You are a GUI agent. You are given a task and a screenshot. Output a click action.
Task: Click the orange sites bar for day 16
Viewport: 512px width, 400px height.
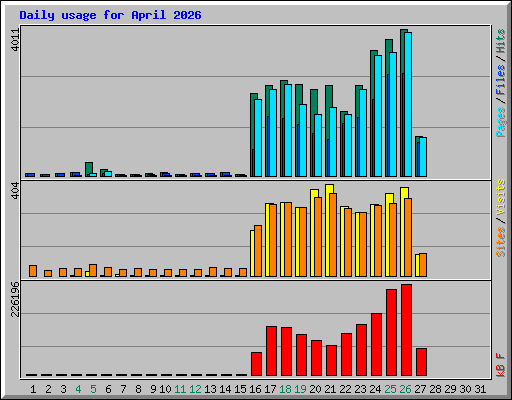pyautogui.click(x=258, y=251)
